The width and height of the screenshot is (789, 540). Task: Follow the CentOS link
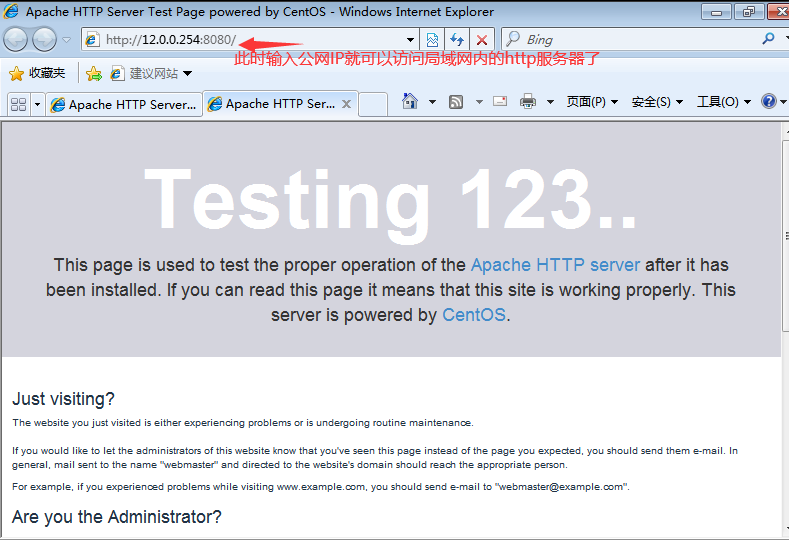474,315
